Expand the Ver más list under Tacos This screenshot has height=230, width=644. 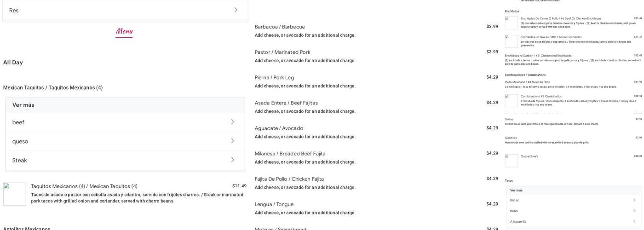516,190
